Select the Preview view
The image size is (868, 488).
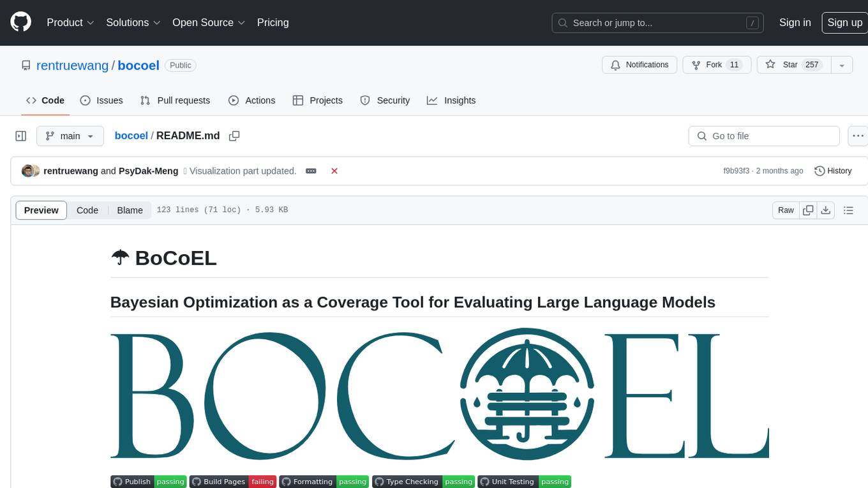pos(41,210)
